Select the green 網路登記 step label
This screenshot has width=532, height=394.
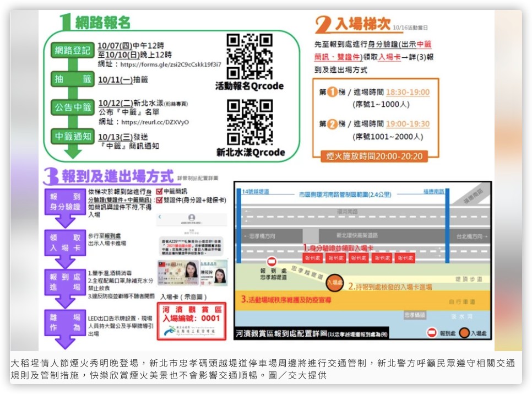pyautogui.click(x=73, y=51)
